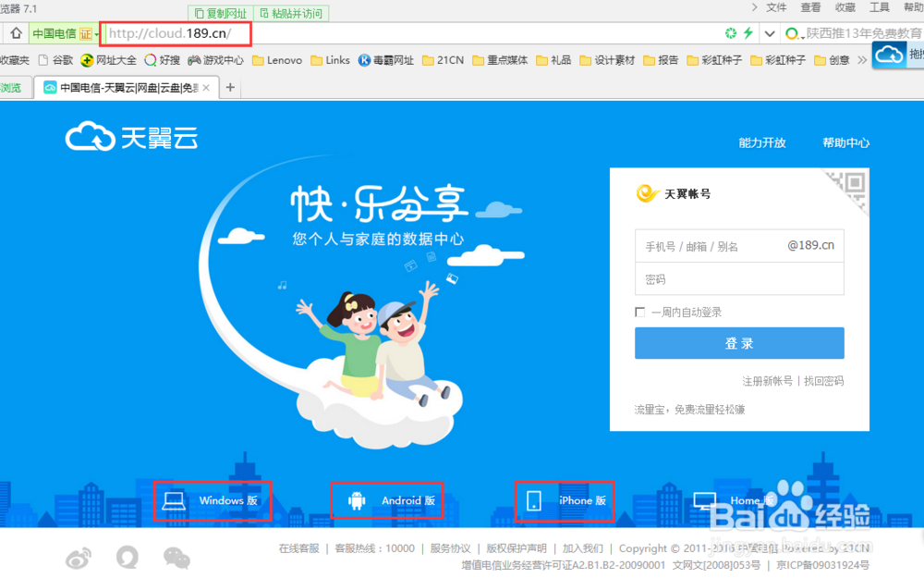Open the 网址大全 bookmark

[108, 60]
